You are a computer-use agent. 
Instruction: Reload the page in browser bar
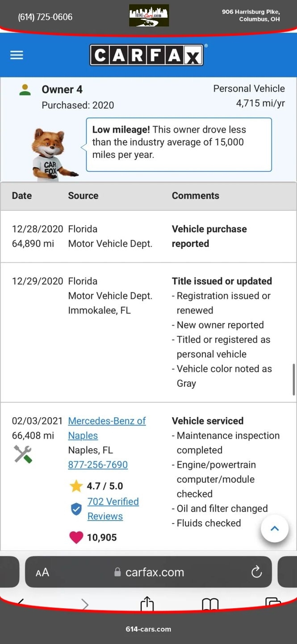[x=256, y=572]
